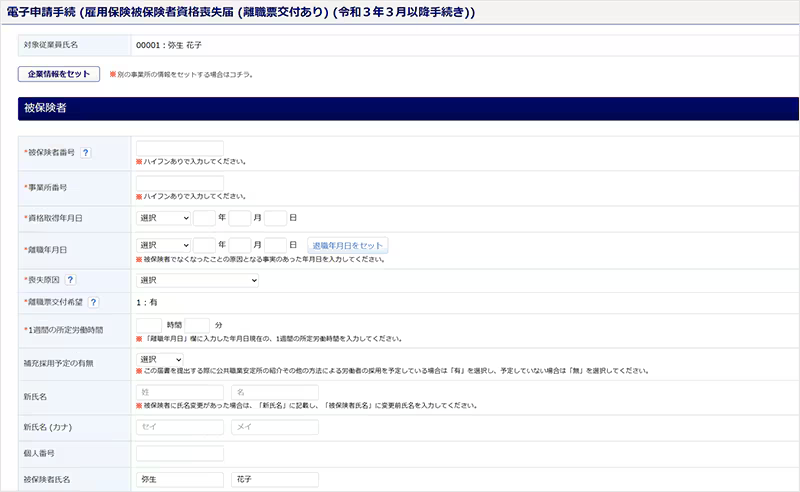This screenshot has height=492, width=800.
Task: Open era dropdown for 資格取得年月日
Action: pyautogui.click(x=163, y=217)
